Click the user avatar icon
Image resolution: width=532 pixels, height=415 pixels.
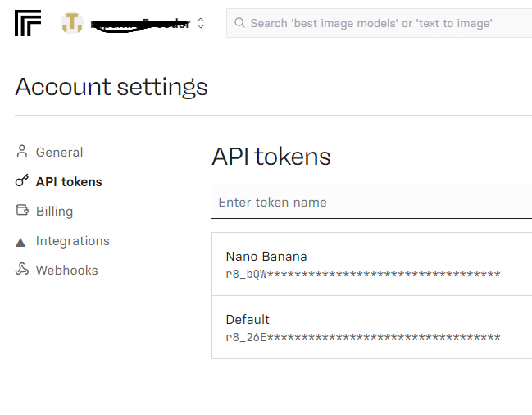[72, 24]
